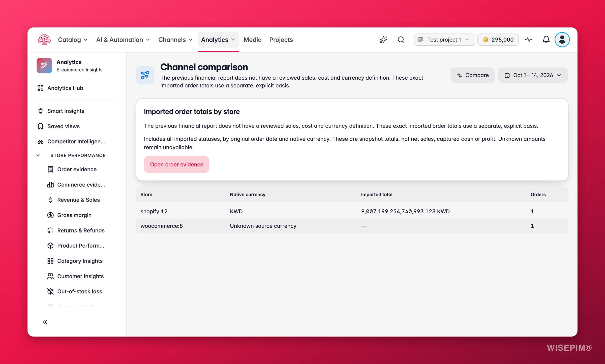Click the 9,007,199,254,740,993.123 KWD total

pyautogui.click(x=405, y=211)
